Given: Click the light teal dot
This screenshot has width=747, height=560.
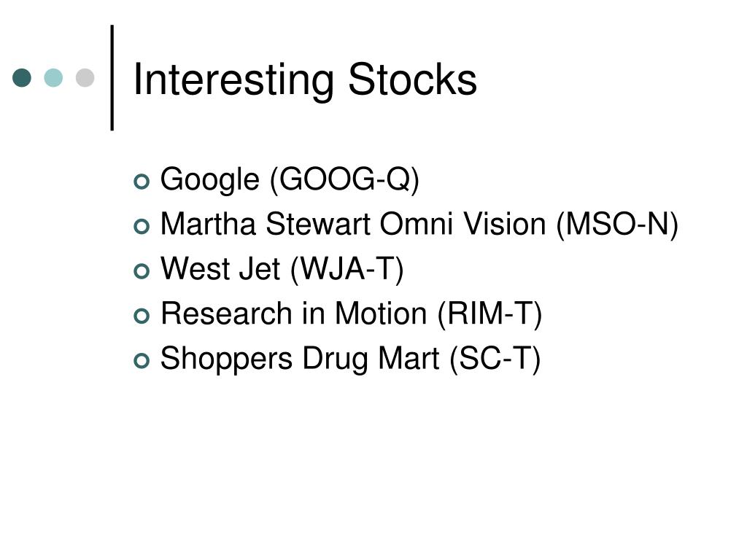Looking at the screenshot, I should tap(53, 77).
